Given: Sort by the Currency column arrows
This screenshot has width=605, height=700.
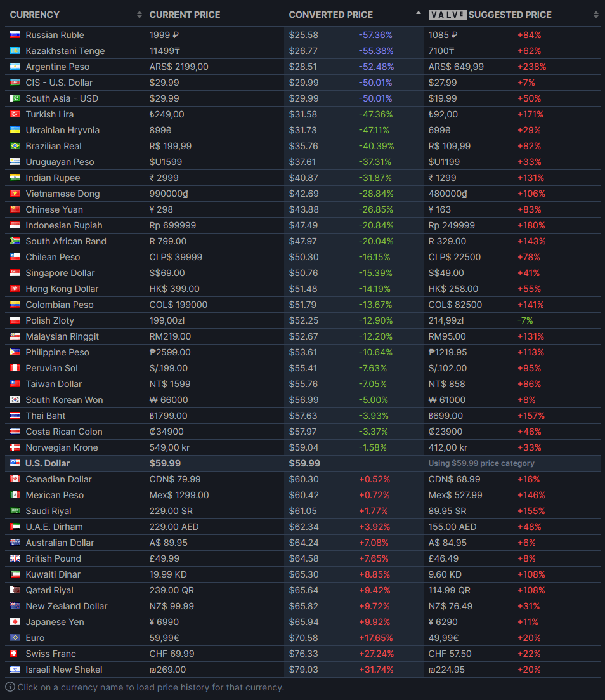Looking at the screenshot, I should click(140, 15).
